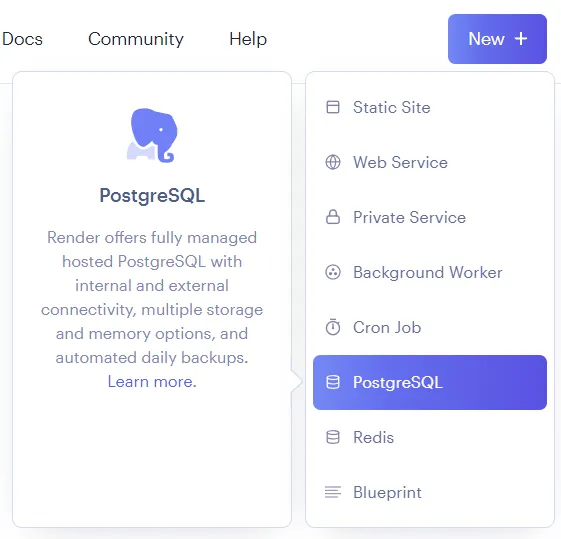The image size is (561, 539).
Task: Choose Redis from the New menu
Action: click(x=430, y=437)
